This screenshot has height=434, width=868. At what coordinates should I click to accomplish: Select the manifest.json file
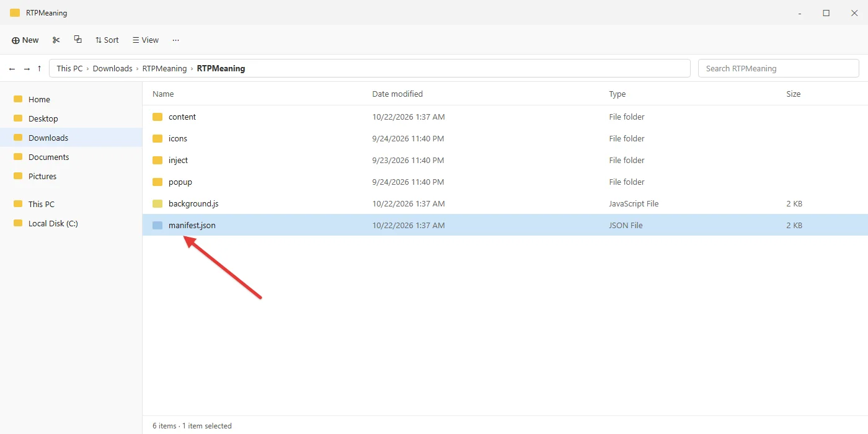click(505, 225)
